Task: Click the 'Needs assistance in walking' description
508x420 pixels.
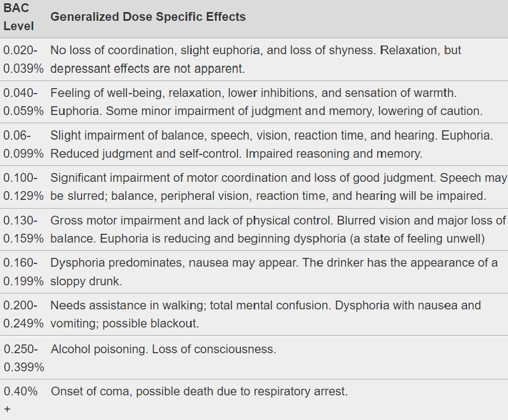Action: pyautogui.click(x=265, y=314)
